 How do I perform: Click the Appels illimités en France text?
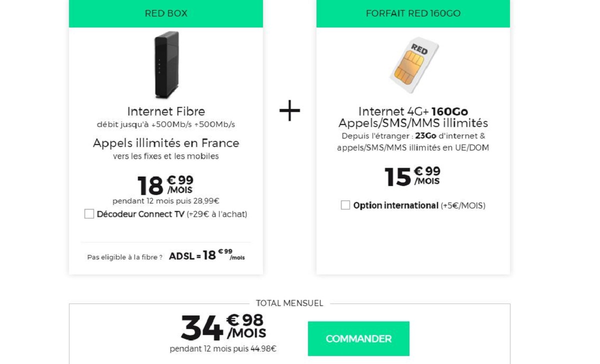click(165, 143)
